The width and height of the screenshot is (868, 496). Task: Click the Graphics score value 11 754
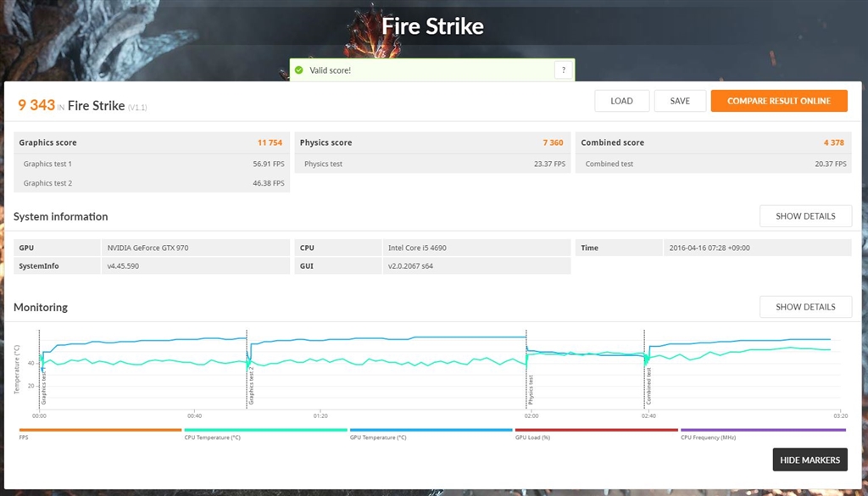coord(270,142)
